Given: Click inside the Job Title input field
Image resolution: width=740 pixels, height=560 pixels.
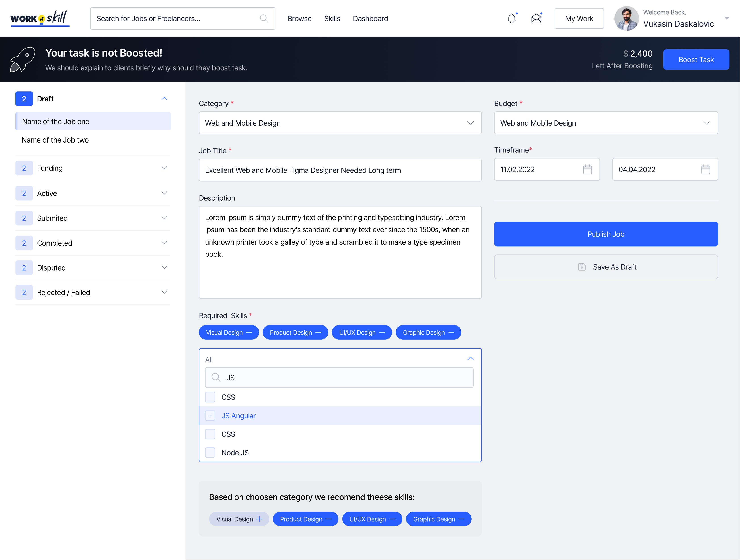Looking at the screenshot, I should click(340, 170).
